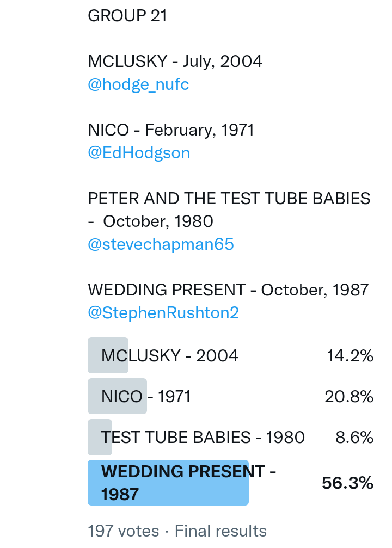392x548 pixels.
Task: Select the NICO - 1971 poll option
Action: (146, 397)
